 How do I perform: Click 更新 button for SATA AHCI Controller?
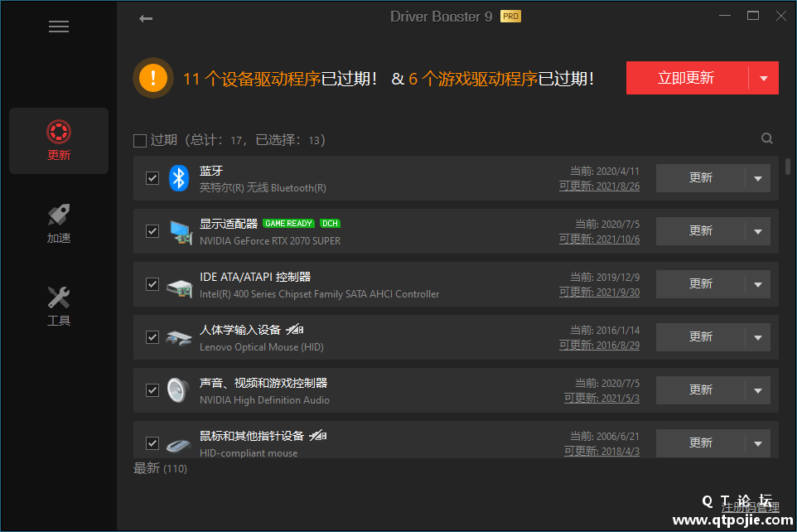pyautogui.click(x=700, y=283)
